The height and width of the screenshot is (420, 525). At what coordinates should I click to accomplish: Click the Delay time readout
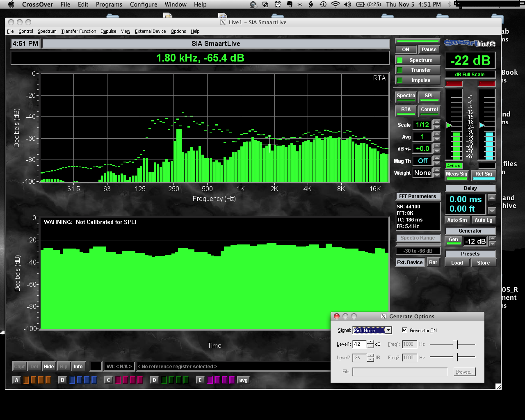pyautogui.click(x=466, y=204)
